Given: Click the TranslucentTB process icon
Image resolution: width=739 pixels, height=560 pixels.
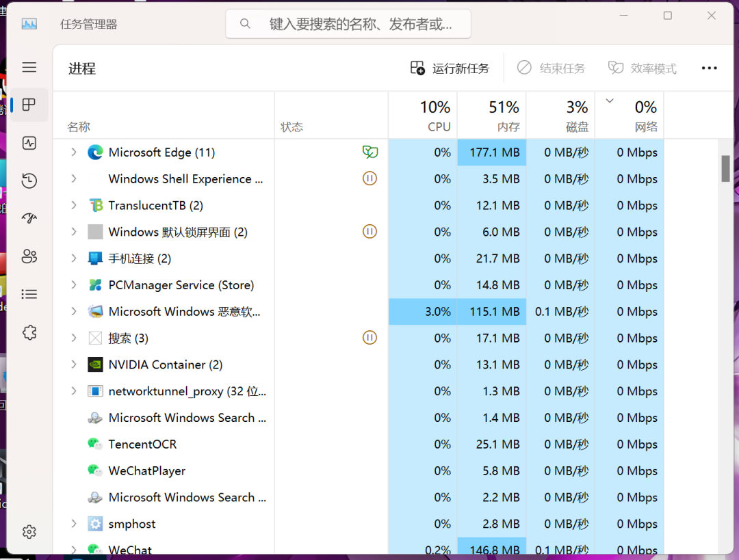Looking at the screenshot, I should (95, 205).
